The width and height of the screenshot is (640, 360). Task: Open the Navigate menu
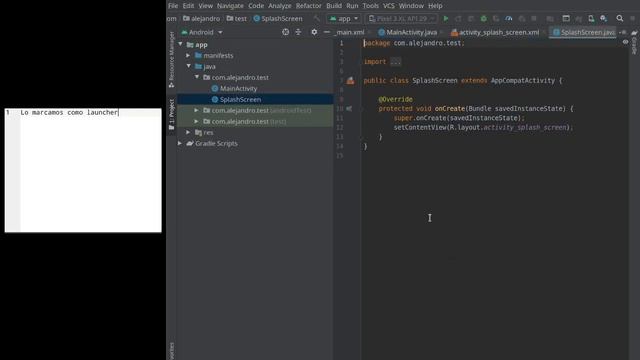(230, 6)
